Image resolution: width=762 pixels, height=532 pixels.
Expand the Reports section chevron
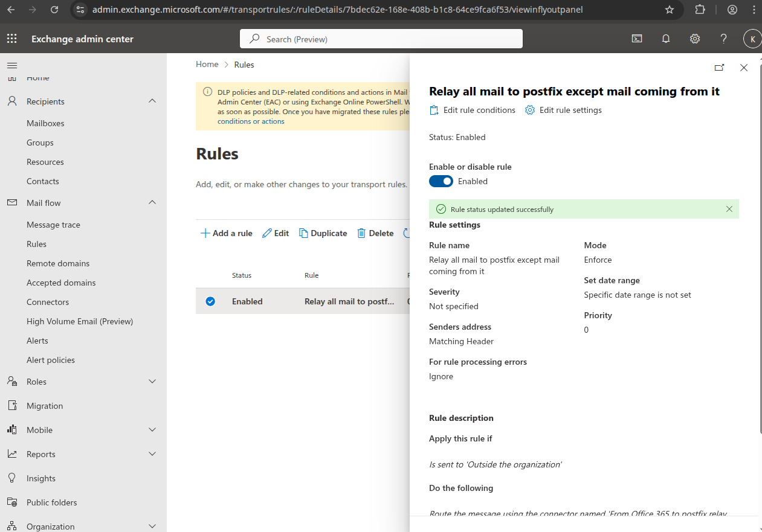[x=152, y=453]
